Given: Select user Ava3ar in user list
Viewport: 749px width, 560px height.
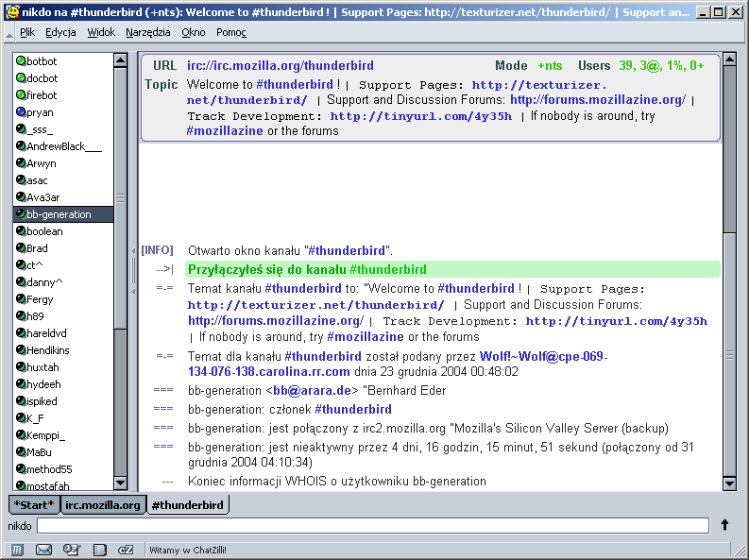Looking at the screenshot, I should (63, 197).
